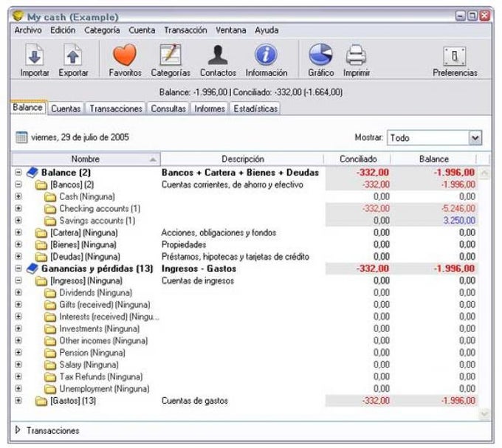
Task: Open the Ventana menu
Action: (x=231, y=30)
